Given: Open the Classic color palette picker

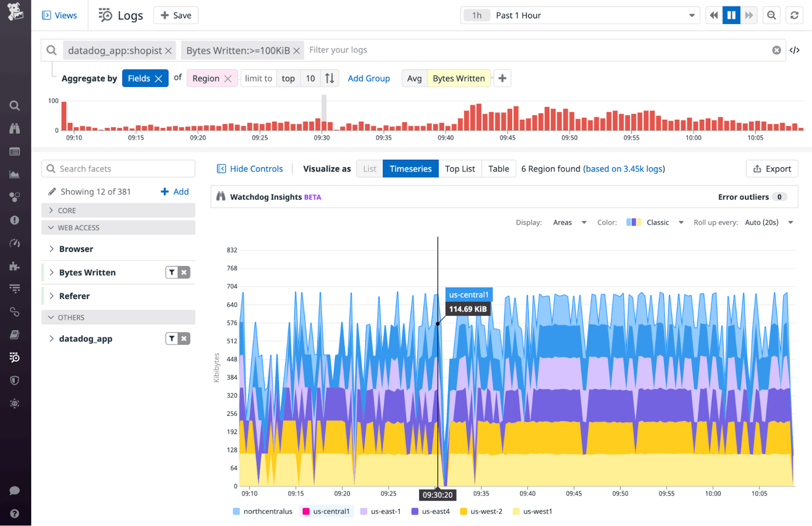Looking at the screenshot, I should pos(658,222).
